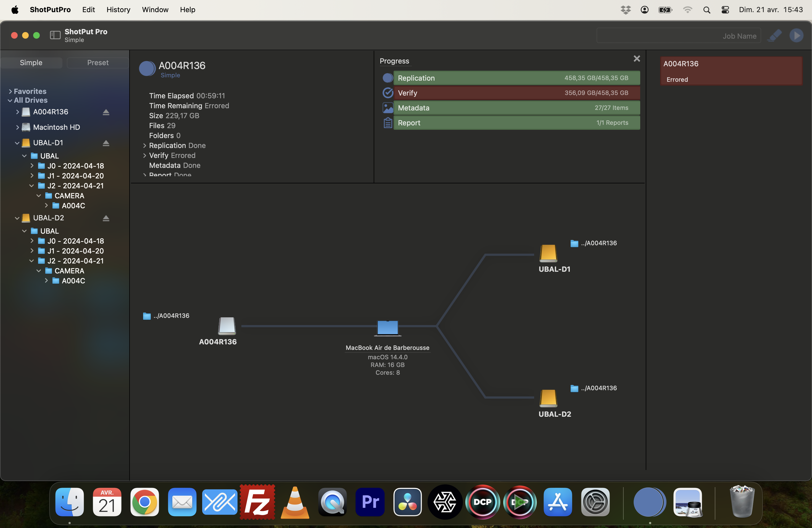Viewport: 812px width, 528px height.
Task: Open the Trash in the dock
Action: coord(742,502)
